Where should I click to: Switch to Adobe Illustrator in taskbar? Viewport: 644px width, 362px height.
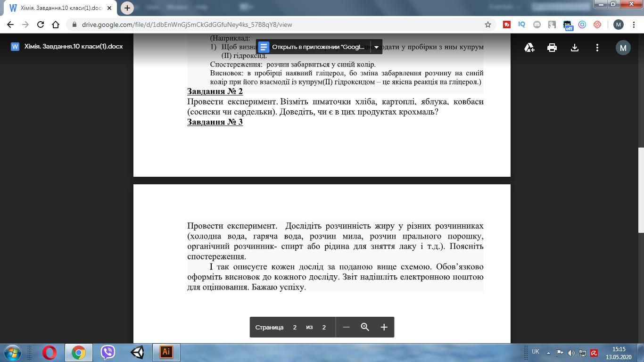click(166, 353)
